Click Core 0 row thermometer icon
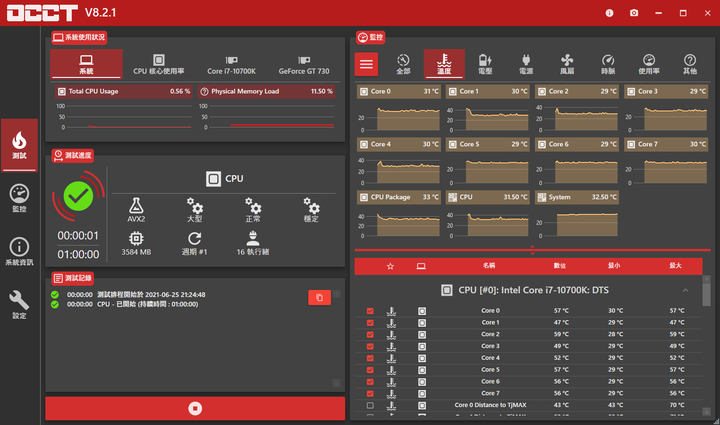 pyautogui.click(x=391, y=311)
